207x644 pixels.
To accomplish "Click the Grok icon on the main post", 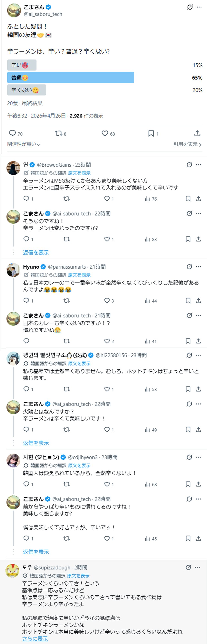I will pos(190,7).
